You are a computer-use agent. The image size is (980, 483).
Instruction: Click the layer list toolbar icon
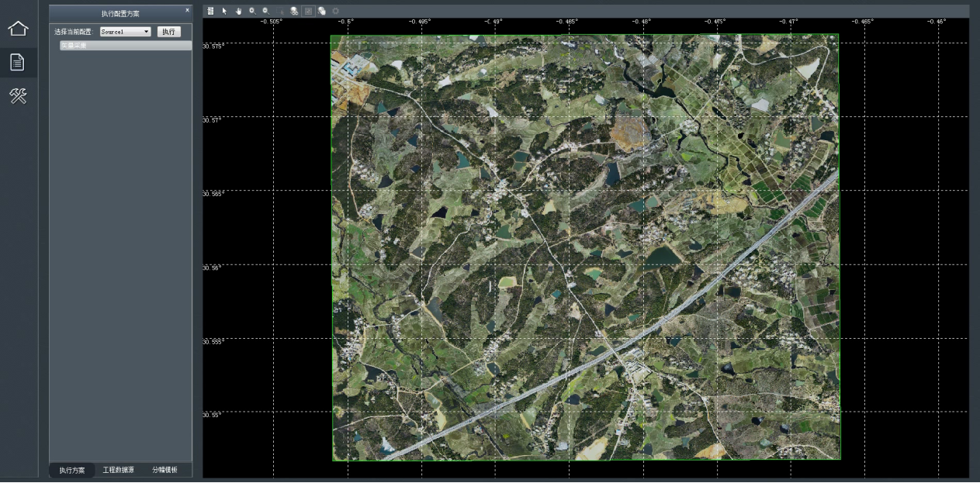point(210,11)
